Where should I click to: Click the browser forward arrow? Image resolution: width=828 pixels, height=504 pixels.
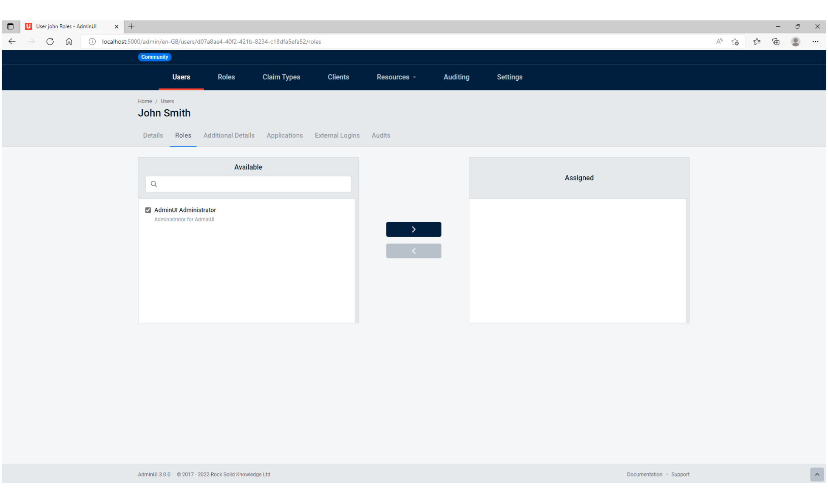(x=31, y=42)
